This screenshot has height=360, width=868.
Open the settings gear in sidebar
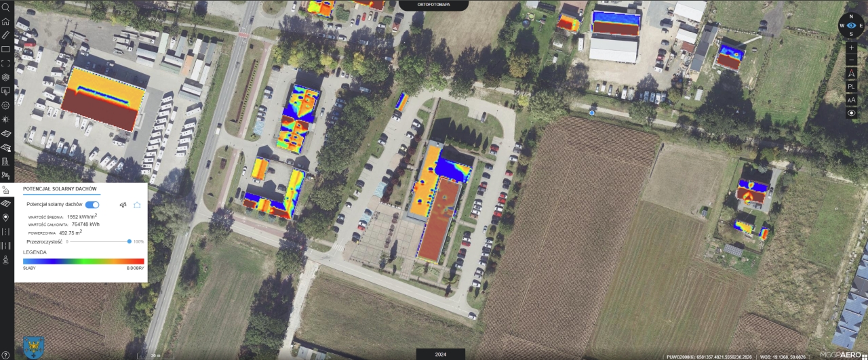pos(5,105)
